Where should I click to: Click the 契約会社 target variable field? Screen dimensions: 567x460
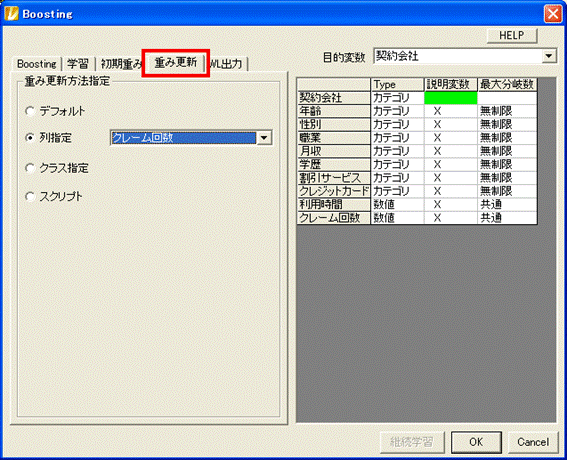coord(458,56)
